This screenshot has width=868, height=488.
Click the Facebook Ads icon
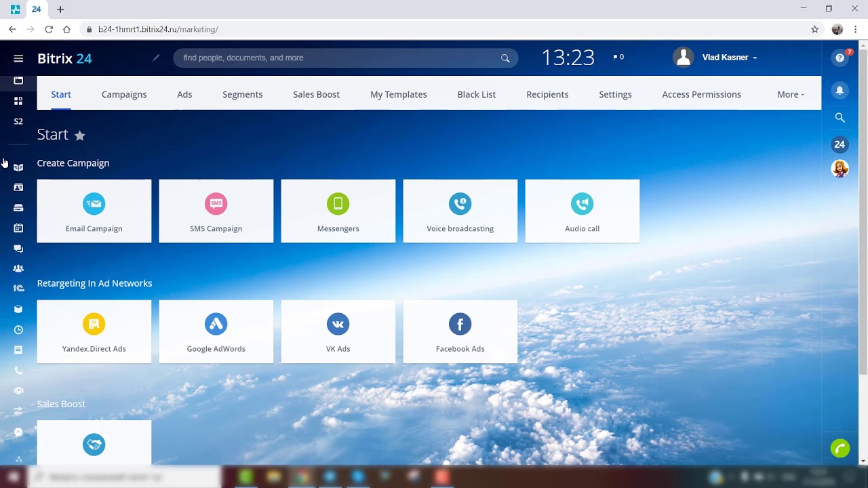click(460, 324)
